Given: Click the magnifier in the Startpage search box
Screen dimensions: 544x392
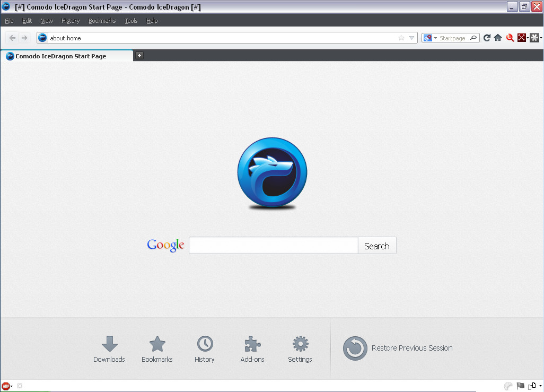Looking at the screenshot, I should [473, 38].
